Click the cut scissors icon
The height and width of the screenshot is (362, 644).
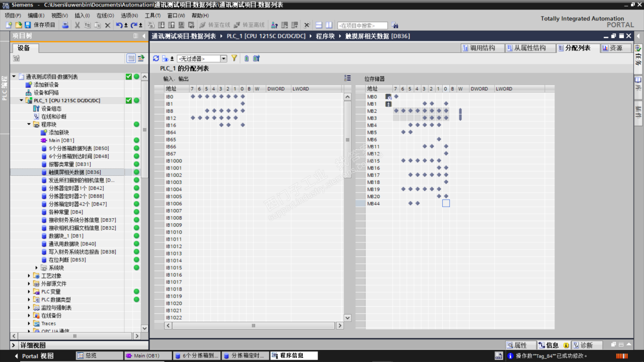77,25
